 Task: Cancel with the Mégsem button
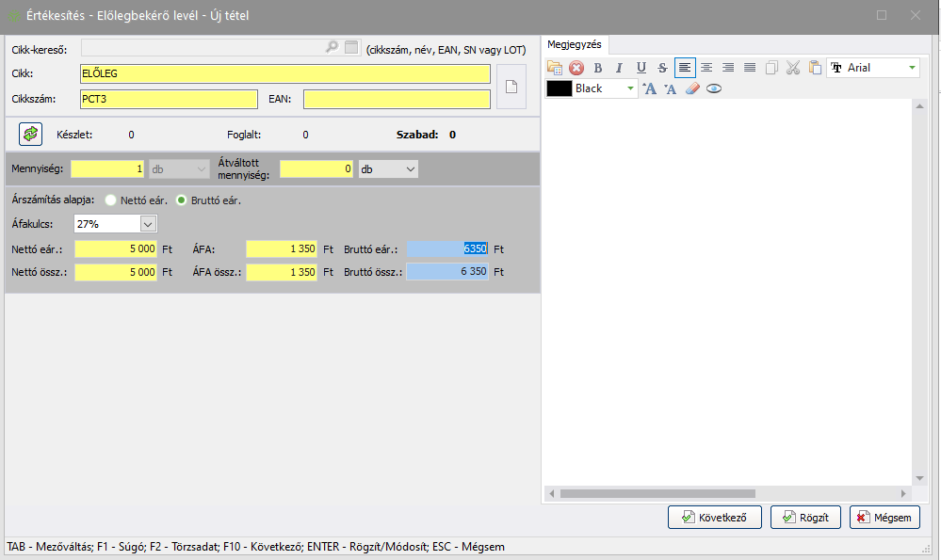click(884, 518)
